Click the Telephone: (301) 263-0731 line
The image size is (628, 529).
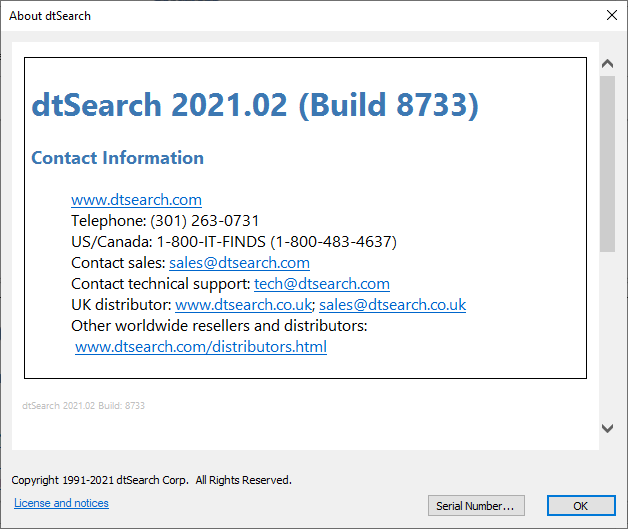pos(165,221)
